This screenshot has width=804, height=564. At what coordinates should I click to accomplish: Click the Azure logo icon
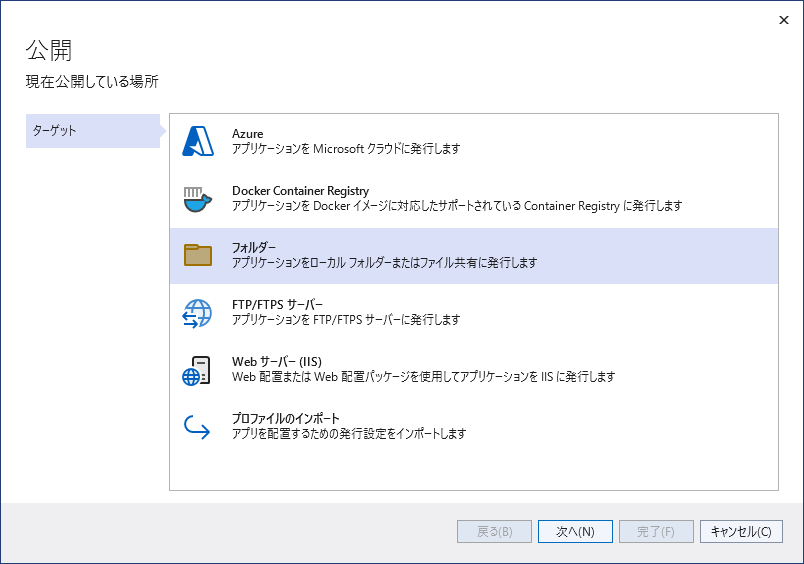point(198,142)
